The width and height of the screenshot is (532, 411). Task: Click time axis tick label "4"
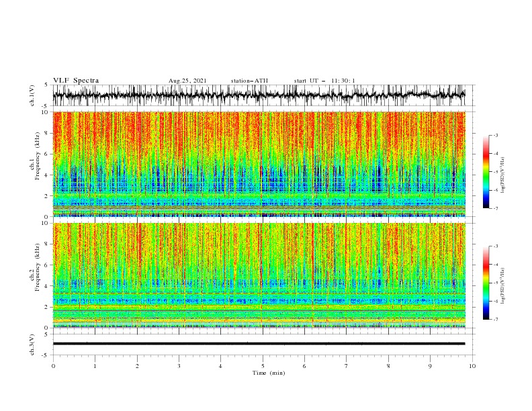[220, 366]
